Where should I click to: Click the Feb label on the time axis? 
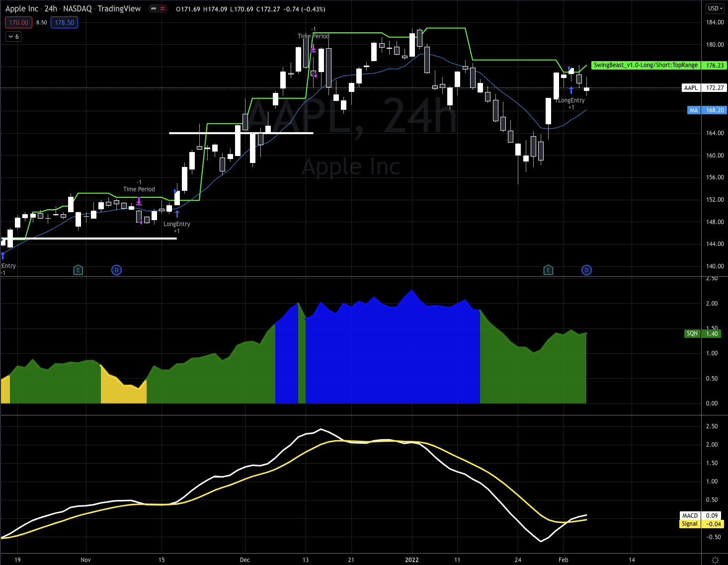pos(563,560)
